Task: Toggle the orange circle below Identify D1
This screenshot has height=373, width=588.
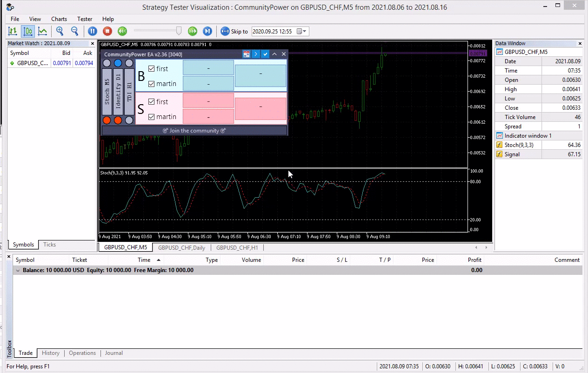Action: [x=118, y=120]
